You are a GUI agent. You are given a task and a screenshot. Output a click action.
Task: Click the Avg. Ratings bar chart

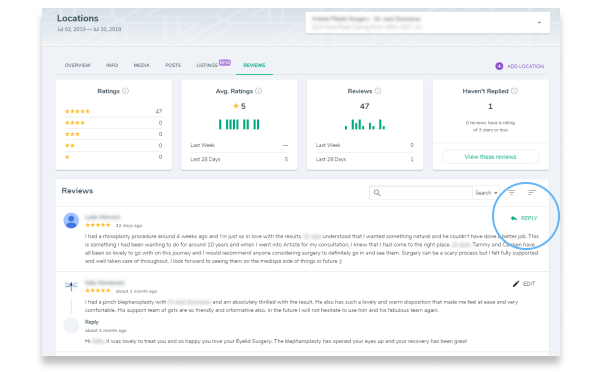tap(239, 124)
